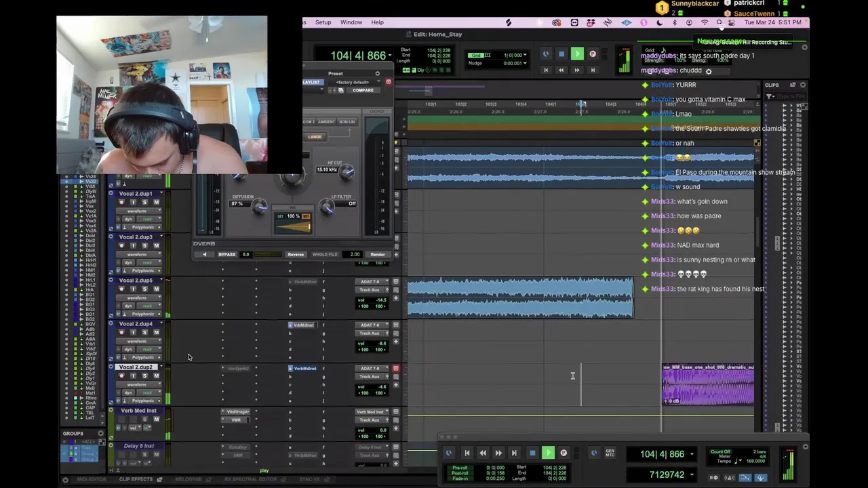This screenshot has width=868, height=488.
Task: Open macOS Control Center icon
Action: pos(733,22)
